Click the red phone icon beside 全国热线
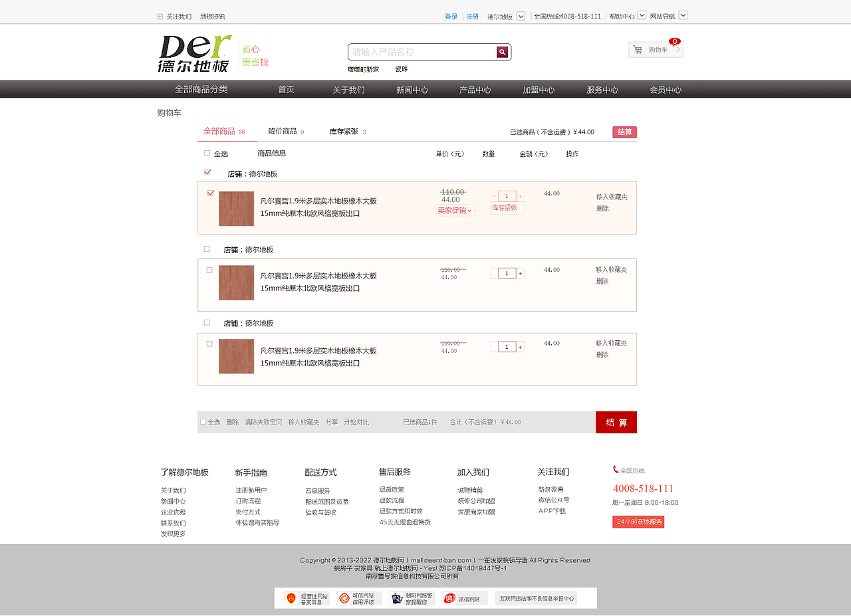 (616, 469)
